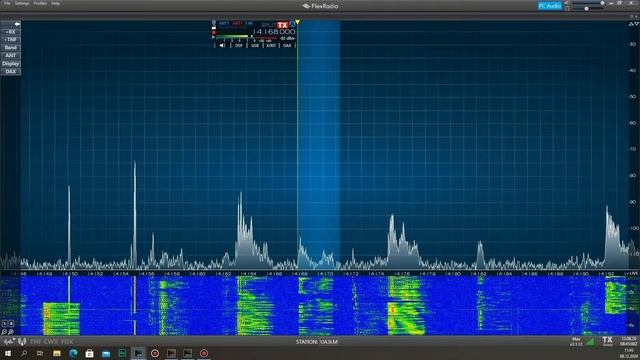
Task: Open the ANT antenna panel on the left
Action: tap(11, 56)
